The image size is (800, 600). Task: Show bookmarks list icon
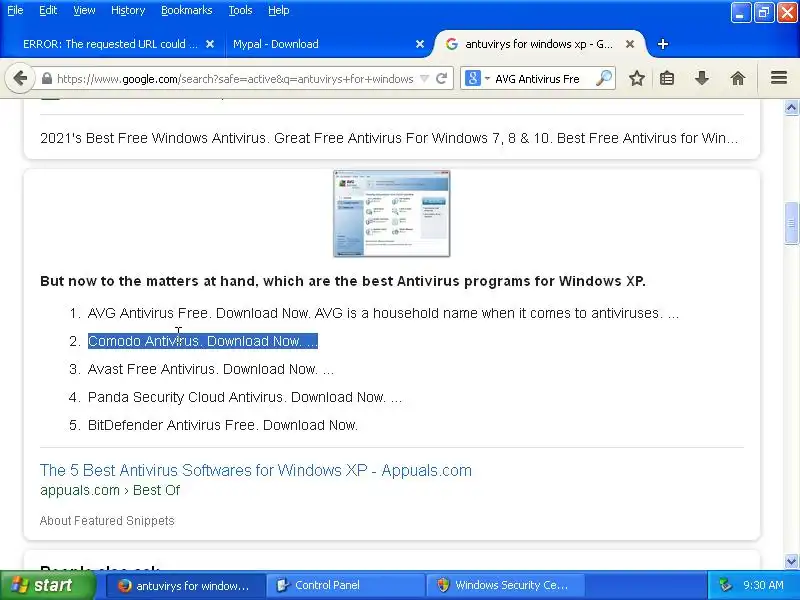click(667, 79)
